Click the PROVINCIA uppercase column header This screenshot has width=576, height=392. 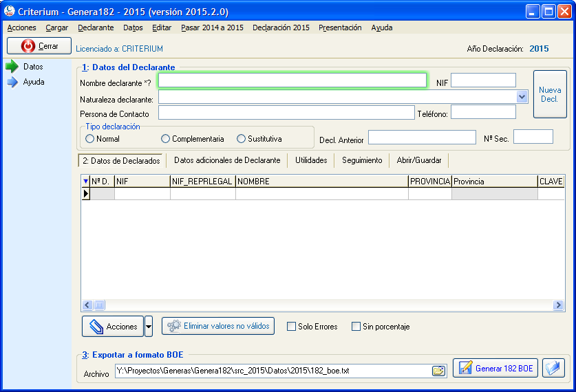[x=430, y=182]
